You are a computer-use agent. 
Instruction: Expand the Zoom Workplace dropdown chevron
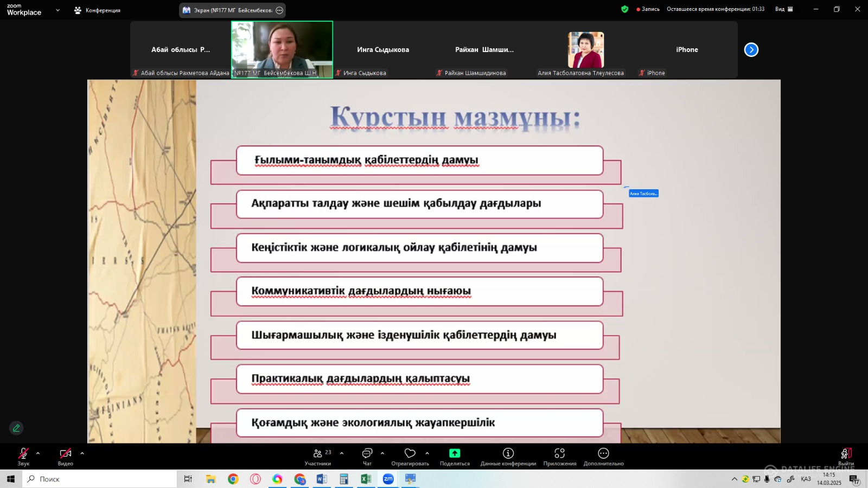tap(58, 10)
